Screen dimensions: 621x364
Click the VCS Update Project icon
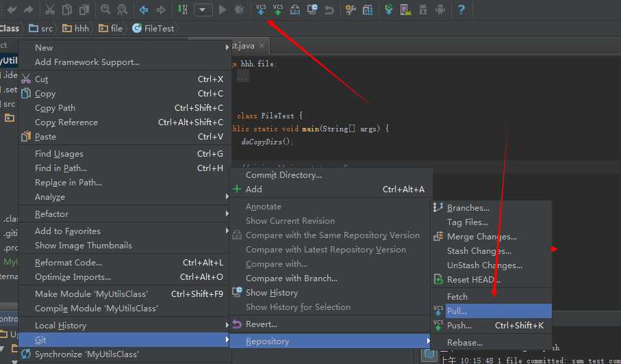pyautogui.click(x=261, y=10)
